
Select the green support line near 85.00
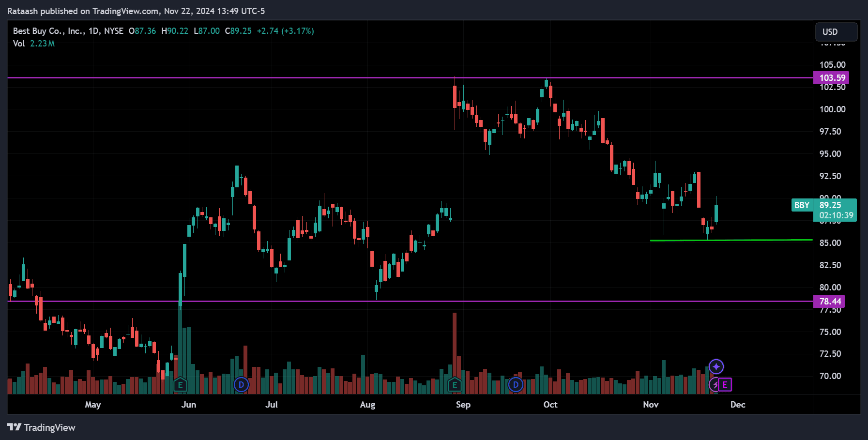(x=731, y=240)
